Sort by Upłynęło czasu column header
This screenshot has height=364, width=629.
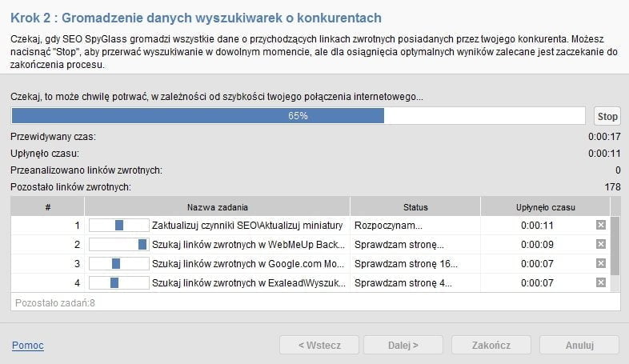[x=544, y=206]
